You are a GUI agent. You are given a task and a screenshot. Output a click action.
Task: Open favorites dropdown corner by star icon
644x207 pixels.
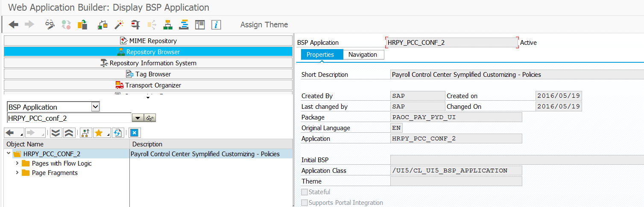click(108, 136)
